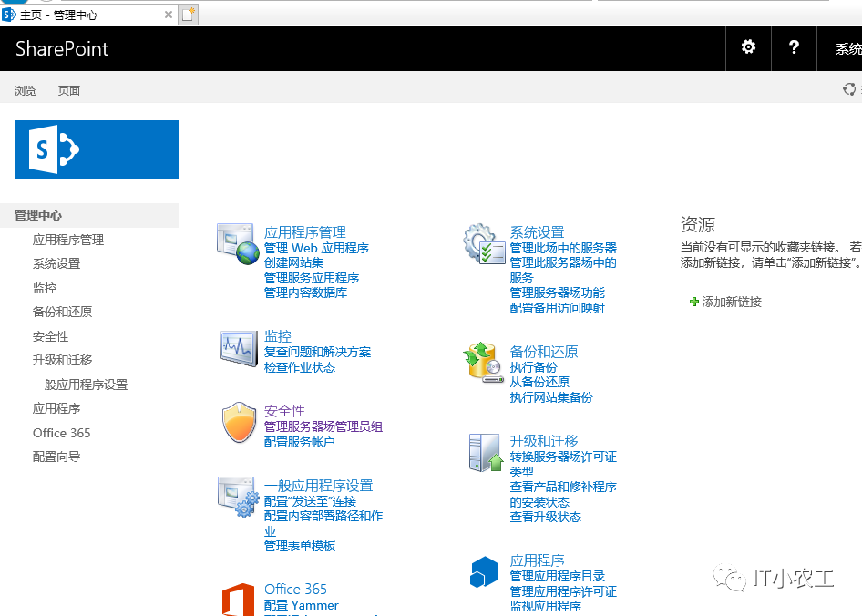The width and height of the screenshot is (862, 616).
Task: Open 监控 using its chart icon
Action: 238,349
